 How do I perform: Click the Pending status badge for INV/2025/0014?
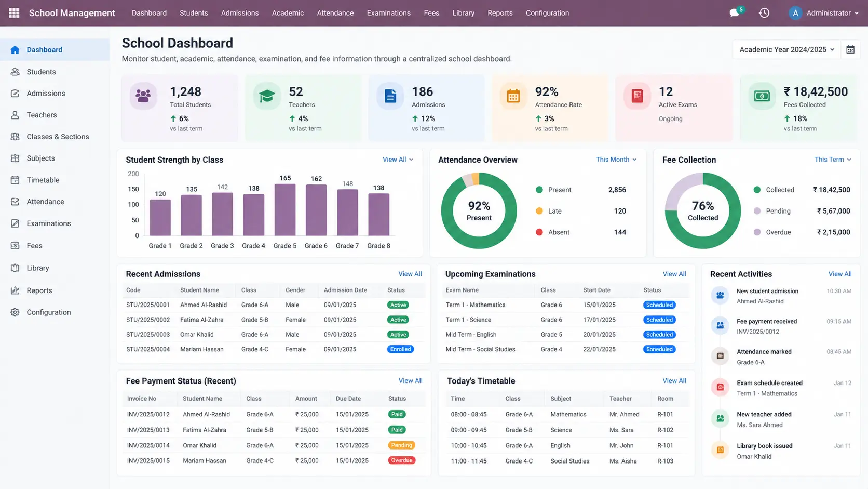point(401,445)
